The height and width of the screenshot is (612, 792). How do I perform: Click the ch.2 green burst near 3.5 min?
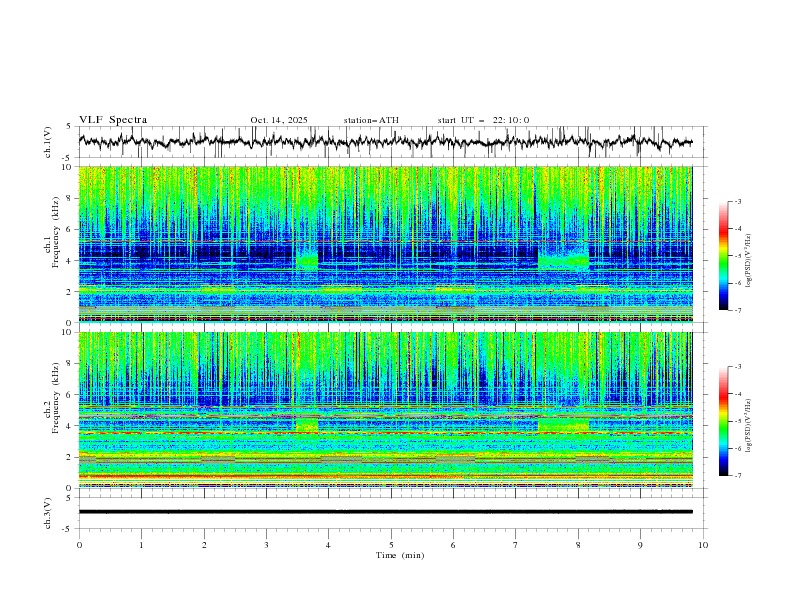[307, 425]
